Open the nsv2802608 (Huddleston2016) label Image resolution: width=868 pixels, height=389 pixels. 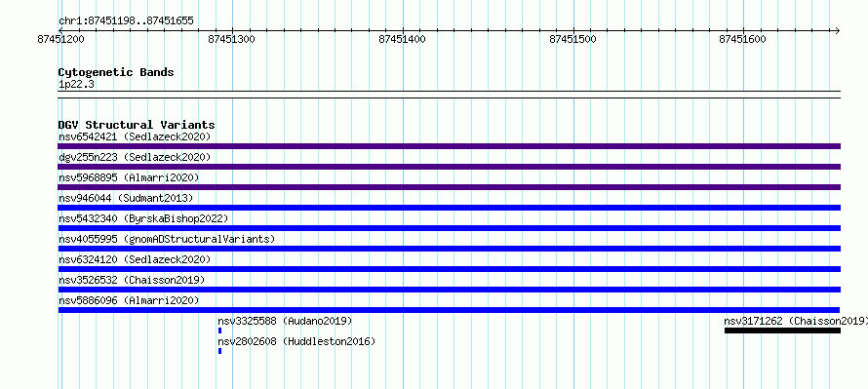tap(296, 341)
